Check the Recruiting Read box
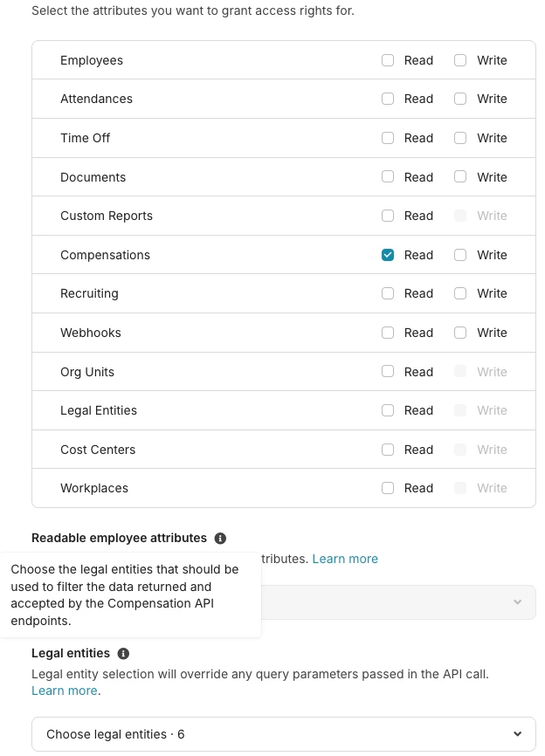Viewport: 545px width, 756px height. pos(388,293)
